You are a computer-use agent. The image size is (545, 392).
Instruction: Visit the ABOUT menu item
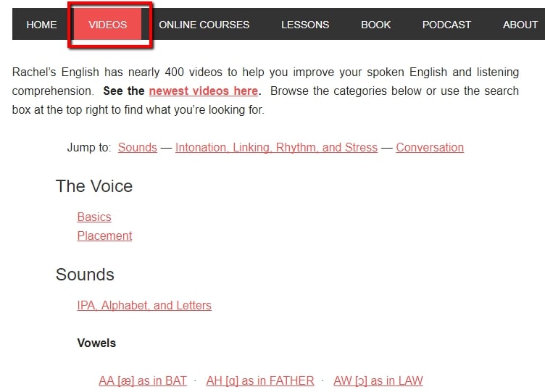(x=520, y=25)
